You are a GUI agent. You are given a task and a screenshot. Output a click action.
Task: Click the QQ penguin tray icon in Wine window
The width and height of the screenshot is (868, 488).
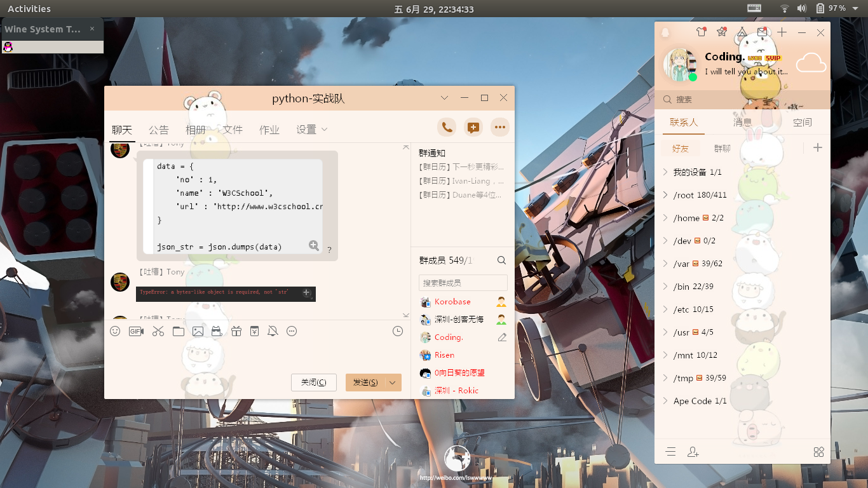pos(8,47)
